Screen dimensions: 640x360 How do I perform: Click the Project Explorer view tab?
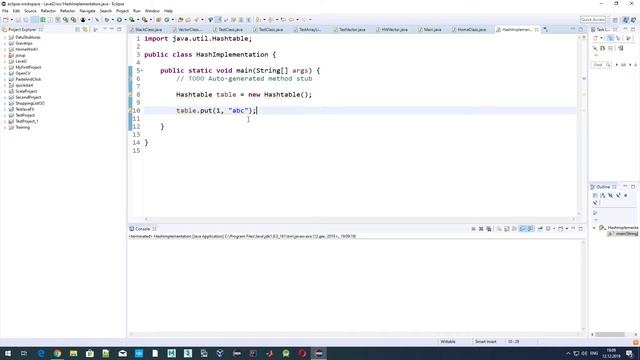click(22, 30)
